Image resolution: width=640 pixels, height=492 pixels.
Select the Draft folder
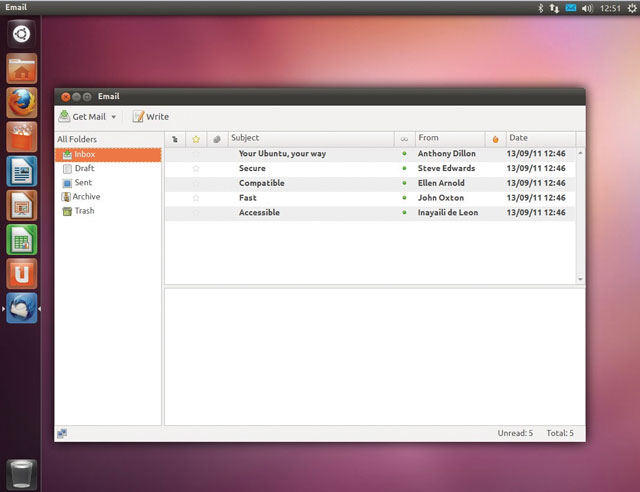[108, 168]
